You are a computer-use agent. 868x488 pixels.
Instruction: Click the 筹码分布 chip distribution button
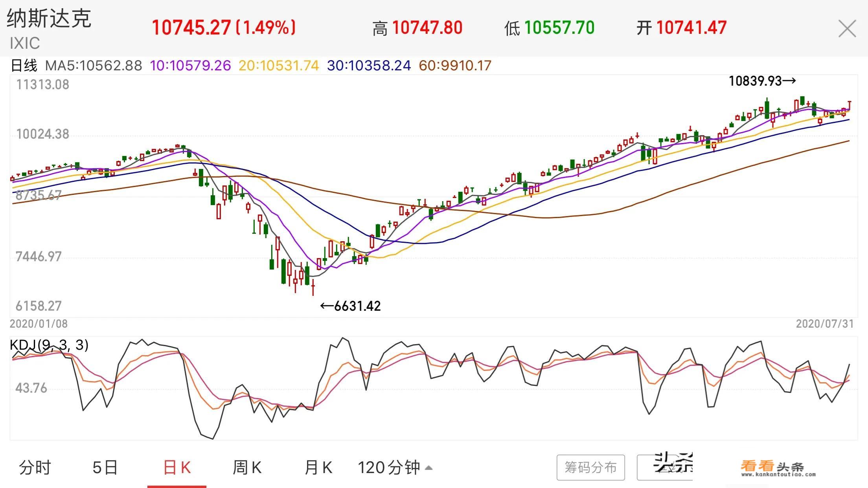pos(590,467)
